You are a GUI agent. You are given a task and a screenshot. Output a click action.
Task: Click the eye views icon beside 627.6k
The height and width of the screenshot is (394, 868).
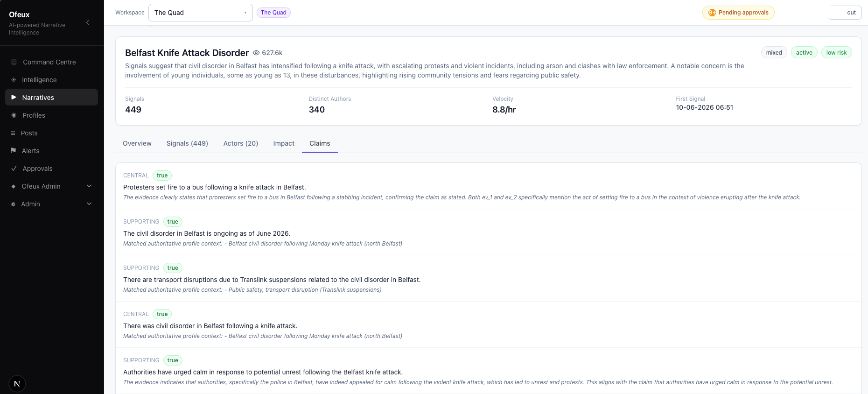click(256, 53)
